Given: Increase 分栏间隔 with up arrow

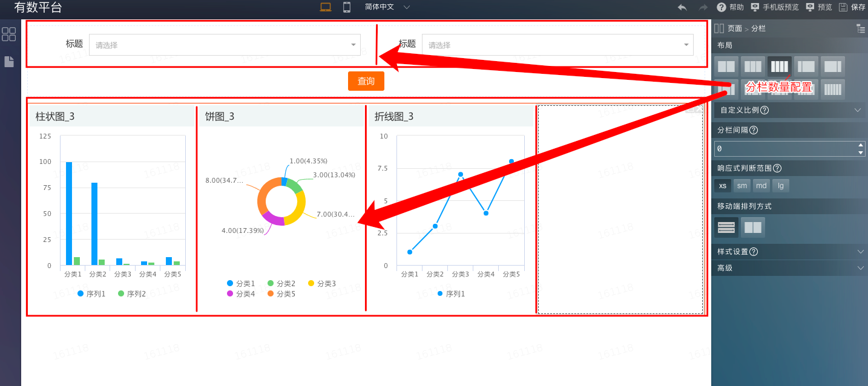Looking at the screenshot, I should point(861,145).
